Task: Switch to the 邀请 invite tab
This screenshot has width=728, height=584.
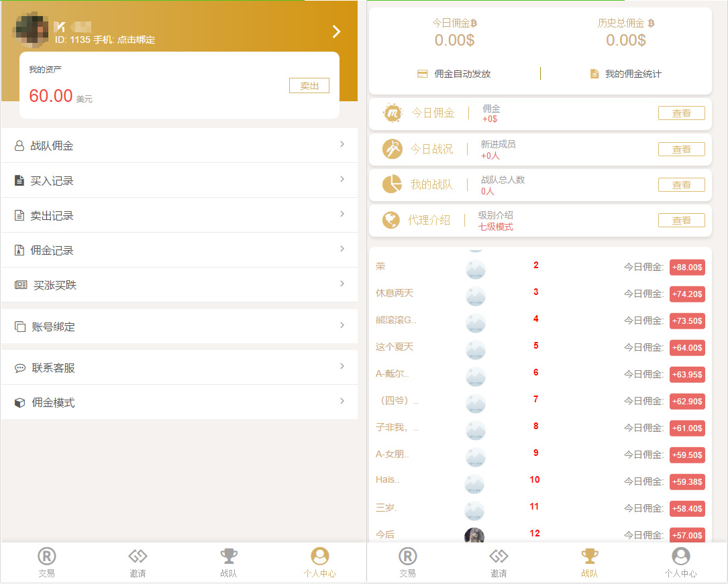Action: tap(137, 562)
